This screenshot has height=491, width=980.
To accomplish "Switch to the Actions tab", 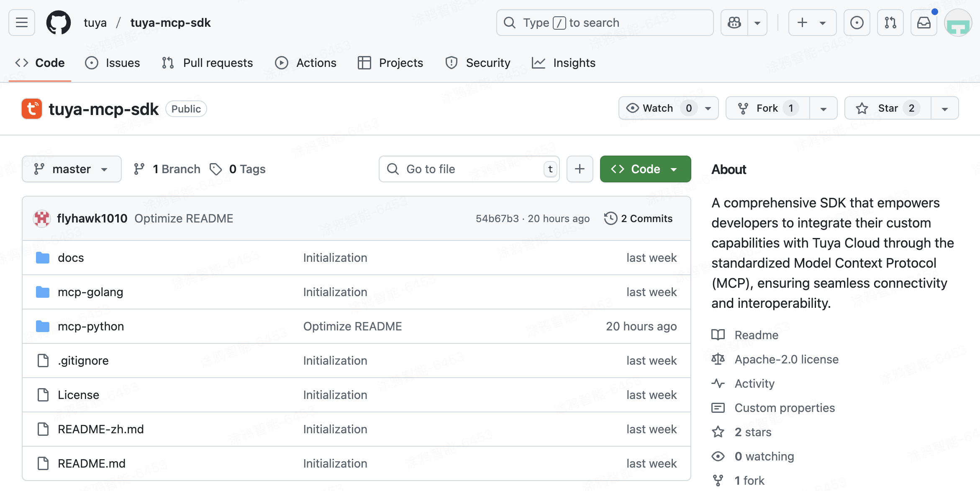I will tap(305, 63).
